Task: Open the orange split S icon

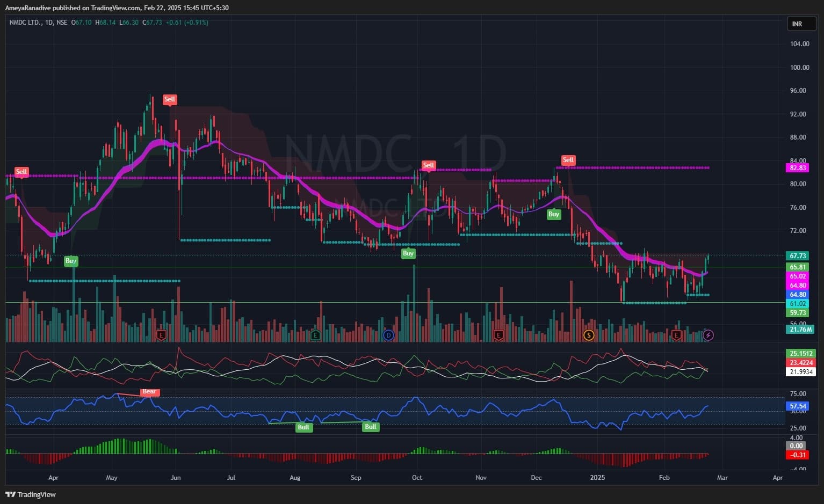Action: point(589,335)
